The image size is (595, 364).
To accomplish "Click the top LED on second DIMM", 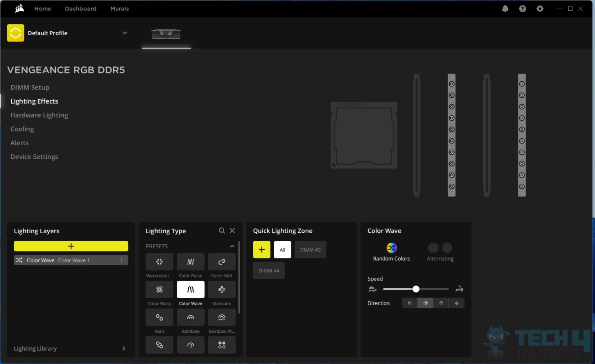I will point(451,84).
